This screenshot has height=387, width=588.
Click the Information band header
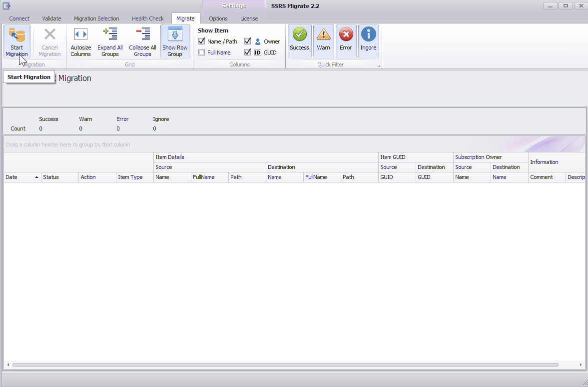point(557,162)
